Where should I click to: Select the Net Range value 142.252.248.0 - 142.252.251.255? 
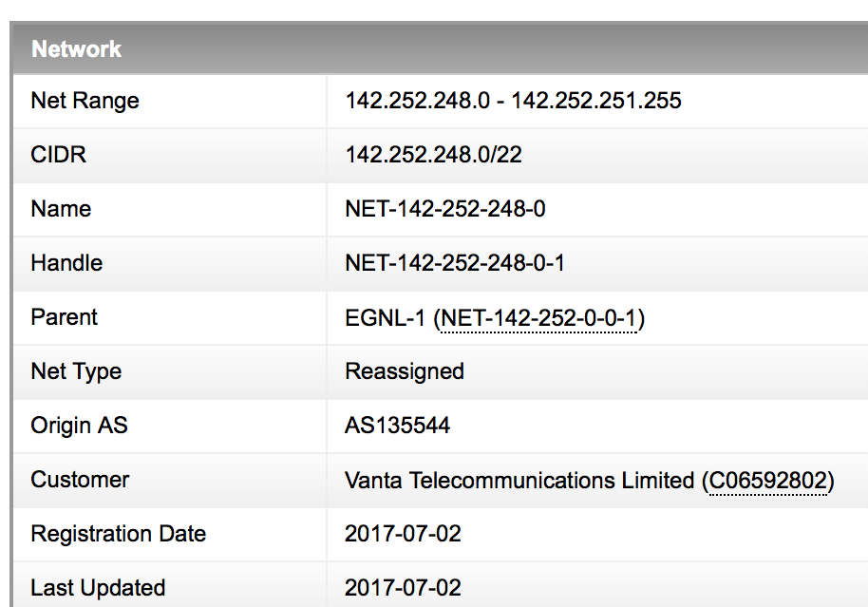click(x=513, y=101)
